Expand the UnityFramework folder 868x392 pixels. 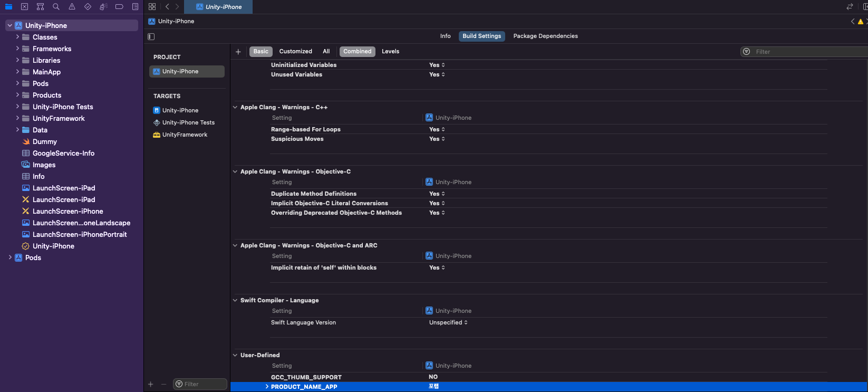pos(17,118)
